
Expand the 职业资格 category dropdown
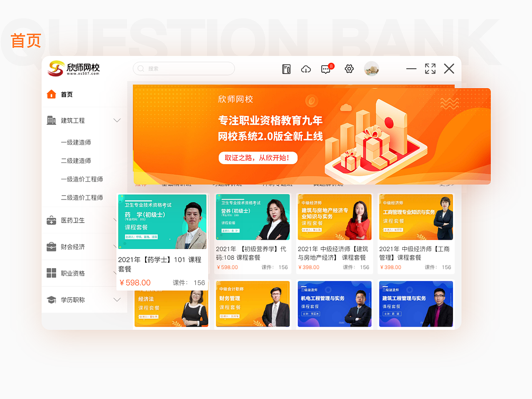[117, 273]
